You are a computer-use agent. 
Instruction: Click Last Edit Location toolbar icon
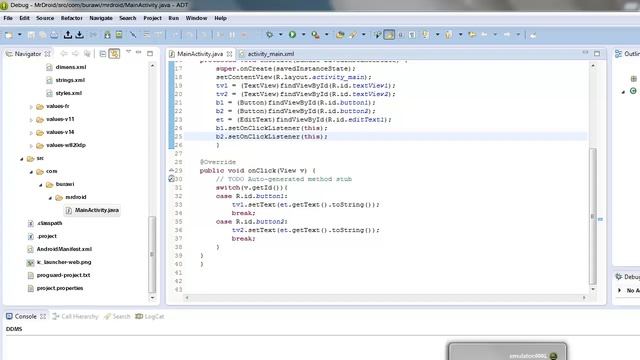coord(472,35)
